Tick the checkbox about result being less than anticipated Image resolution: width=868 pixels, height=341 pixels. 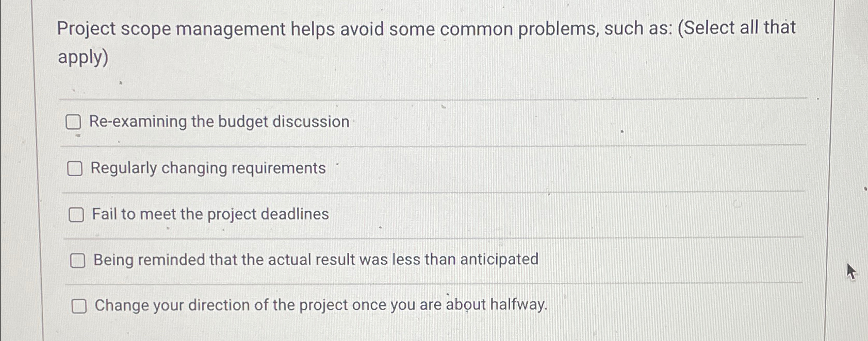click(x=78, y=261)
